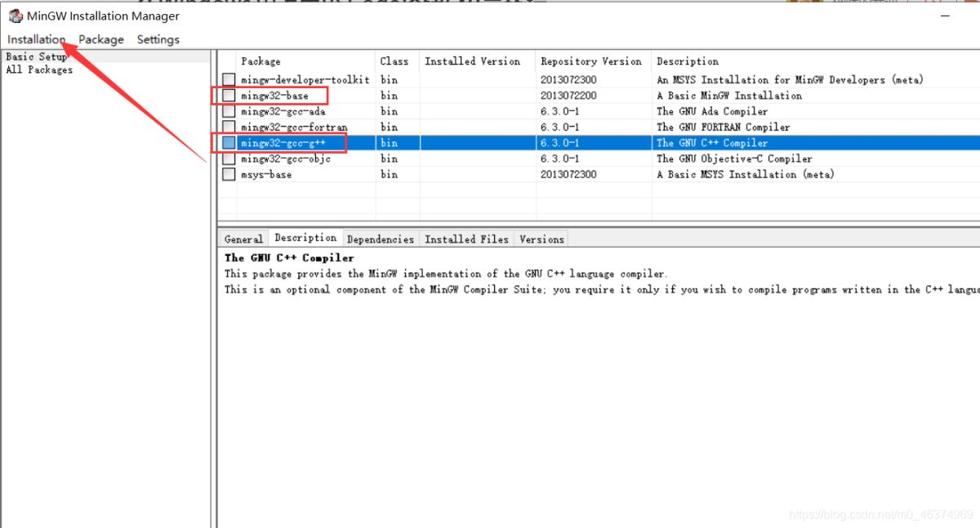Click the MinGW app icon in title bar
Screen dimensions: 980x528
[15, 16]
